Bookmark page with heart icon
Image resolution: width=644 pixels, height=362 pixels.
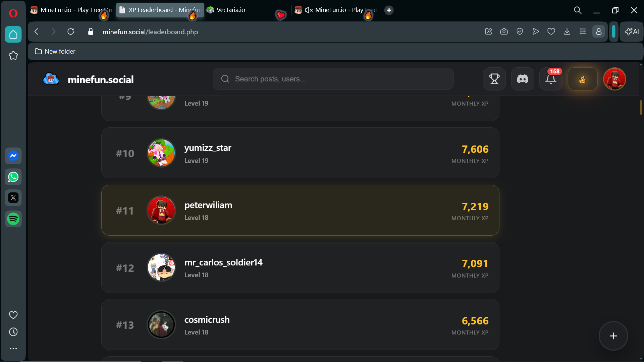pos(551,32)
